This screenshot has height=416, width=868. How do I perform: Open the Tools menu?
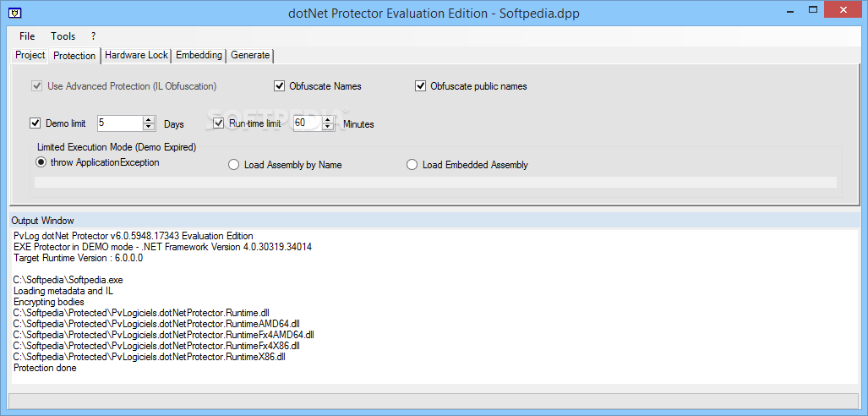coord(63,36)
